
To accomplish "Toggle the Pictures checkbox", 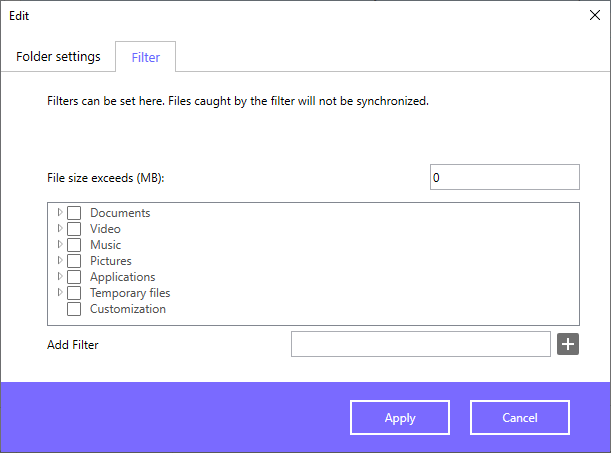I will (74, 261).
